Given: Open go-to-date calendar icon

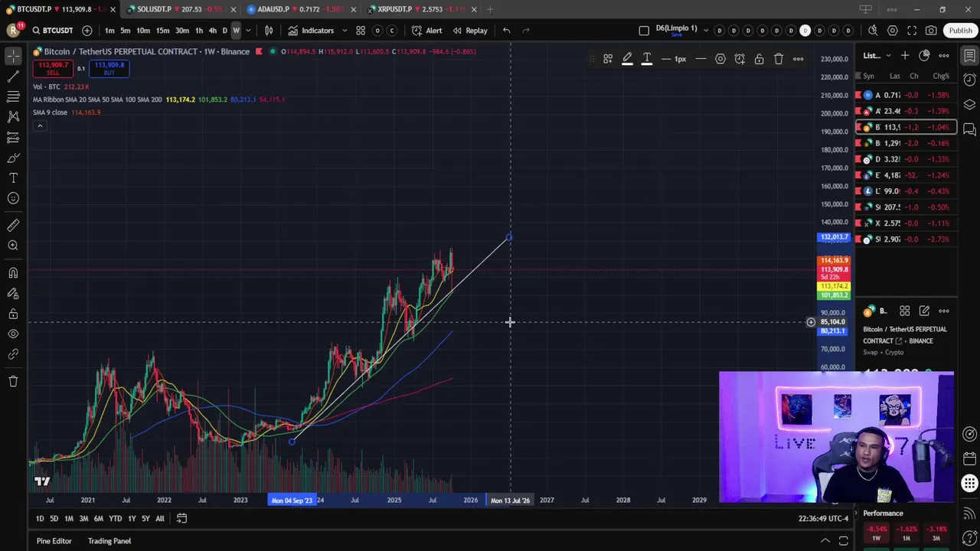Looking at the screenshot, I should (181, 519).
